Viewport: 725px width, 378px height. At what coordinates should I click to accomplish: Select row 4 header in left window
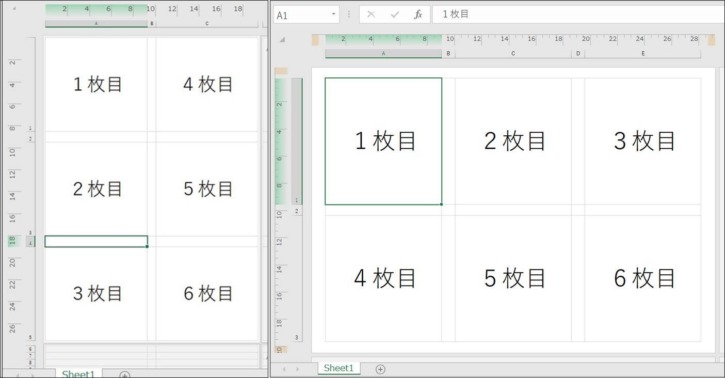(31, 242)
